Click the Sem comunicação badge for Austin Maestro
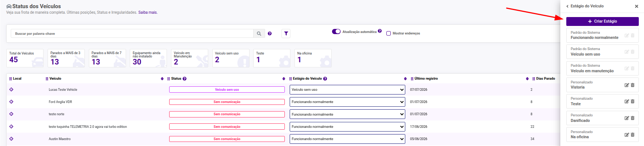644x146 pixels. click(227, 139)
